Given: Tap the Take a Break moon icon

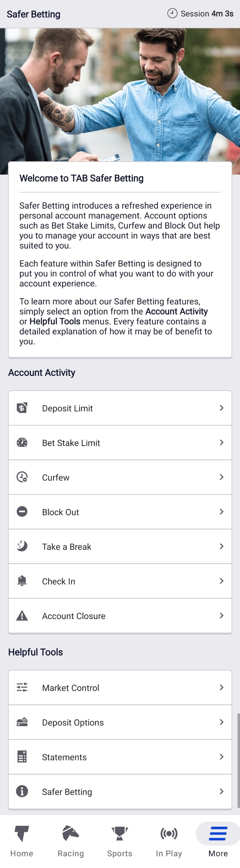Looking at the screenshot, I should tap(22, 546).
